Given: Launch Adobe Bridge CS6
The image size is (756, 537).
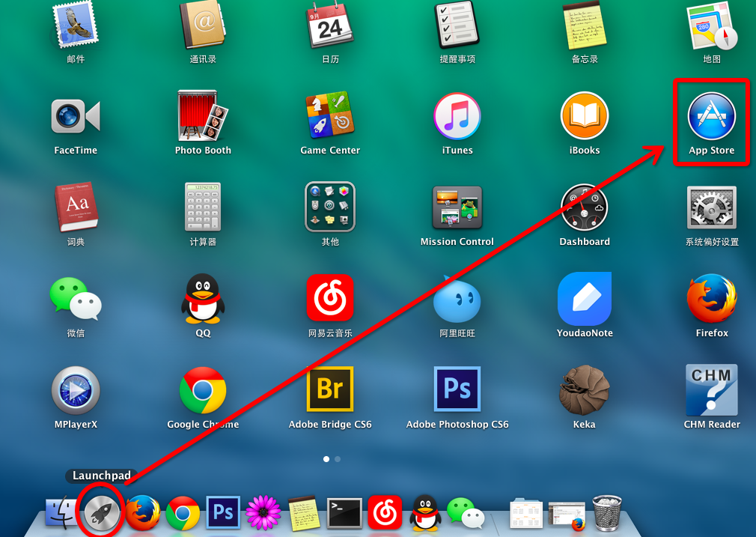Looking at the screenshot, I should [330, 389].
